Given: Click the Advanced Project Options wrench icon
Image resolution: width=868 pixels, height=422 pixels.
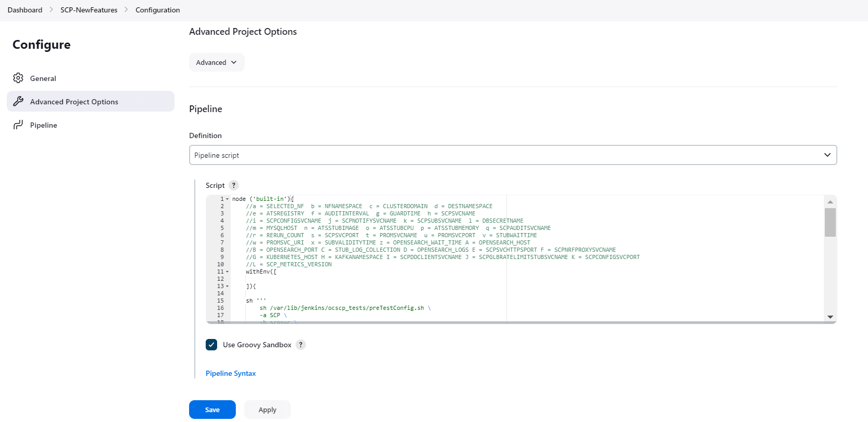Looking at the screenshot, I should (x=18, y=101).
